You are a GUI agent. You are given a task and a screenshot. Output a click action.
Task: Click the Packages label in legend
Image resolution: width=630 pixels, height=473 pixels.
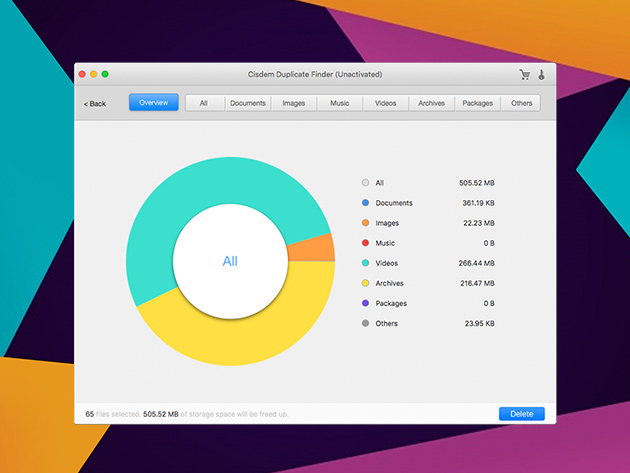click(391, 303)
